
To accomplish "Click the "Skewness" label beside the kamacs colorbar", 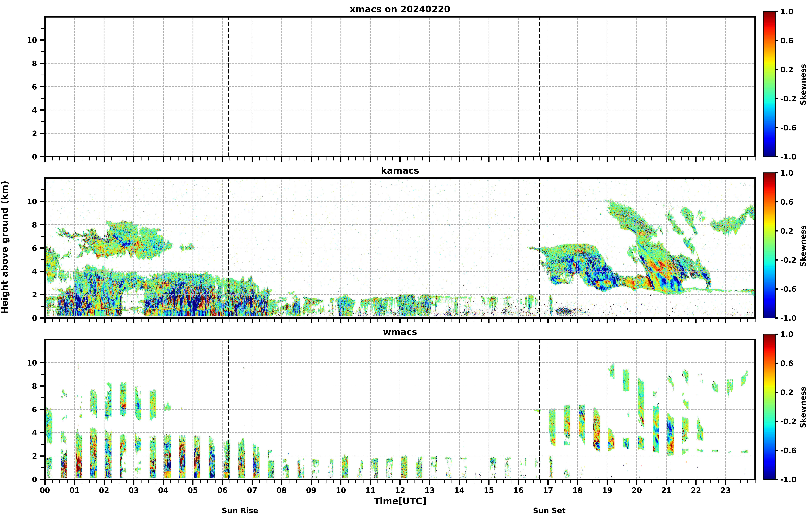I will coord(803,246).
